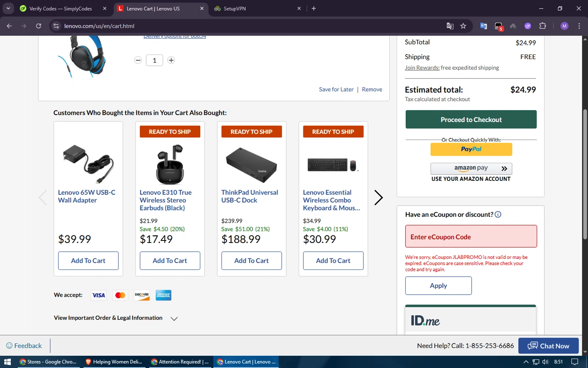Open Feedback smiley link

(24, 346)
